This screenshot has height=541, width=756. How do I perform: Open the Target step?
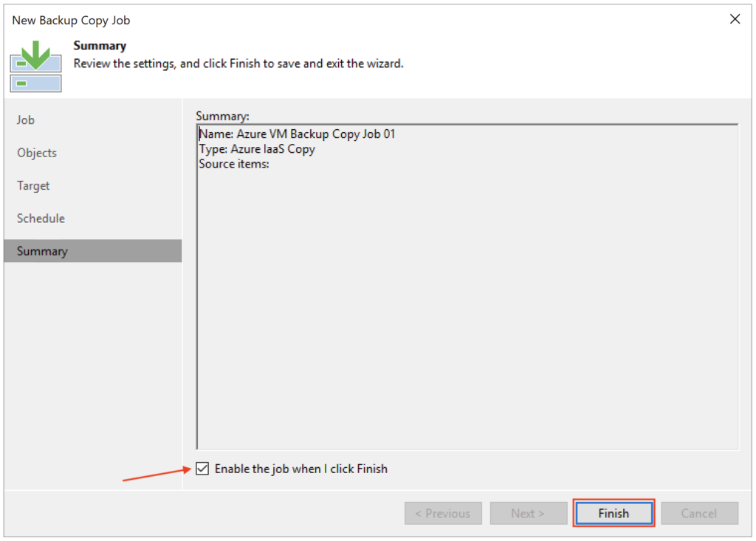pyautogui.click(x=92, y=186)
